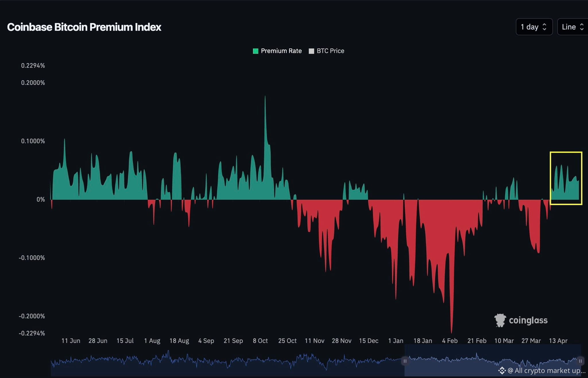Click the "21 Feb" date label

(x=477, y=341)
